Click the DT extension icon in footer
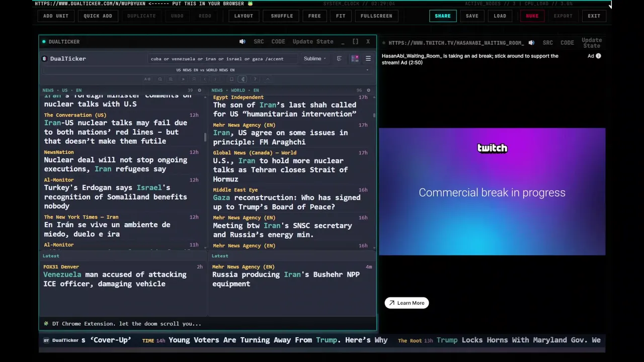644x362 pixels. [46, 324]
